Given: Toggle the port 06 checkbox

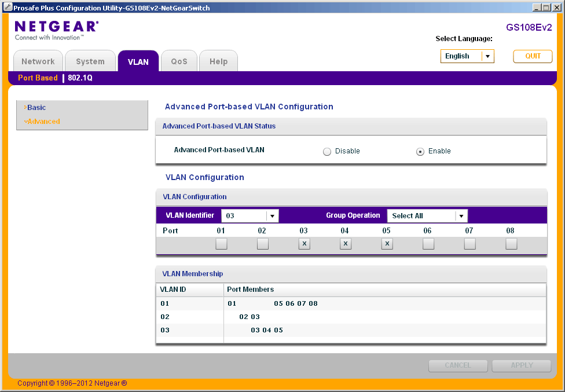Looking at the screenshot, I should click(x=428, y=244).
